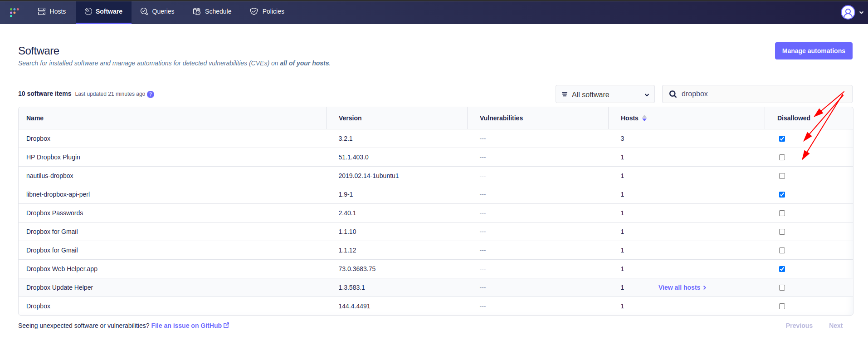Click the Next pagination button

(836, 326)
